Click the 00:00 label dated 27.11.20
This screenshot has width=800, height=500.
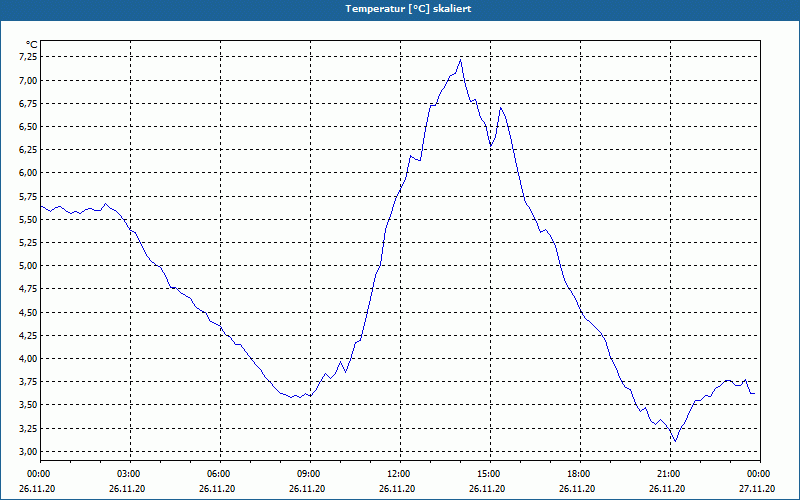760,474
